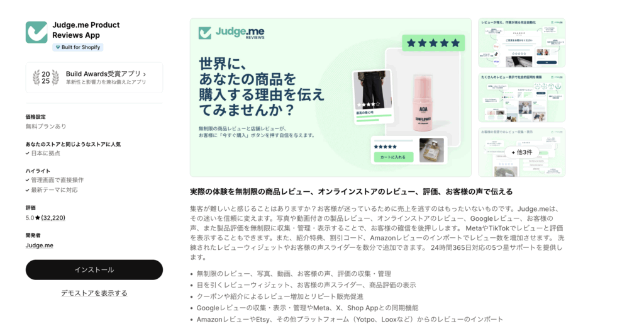The width and height of the screenshot is (644, 326).
Task: Click the star icon next to 5.0 rating
Action: click(x=37, y=218)
